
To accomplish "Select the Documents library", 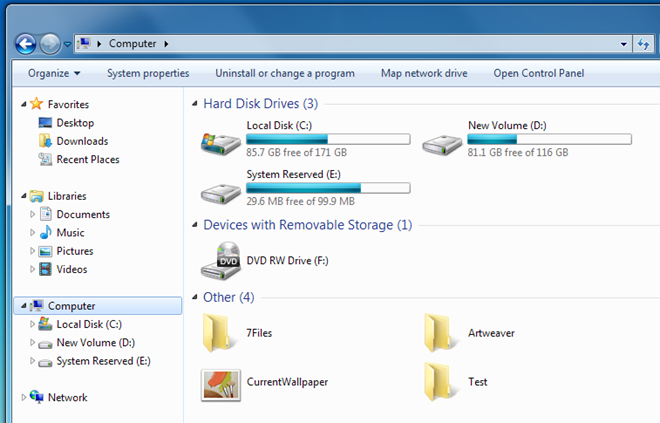I will coord(83,214).
